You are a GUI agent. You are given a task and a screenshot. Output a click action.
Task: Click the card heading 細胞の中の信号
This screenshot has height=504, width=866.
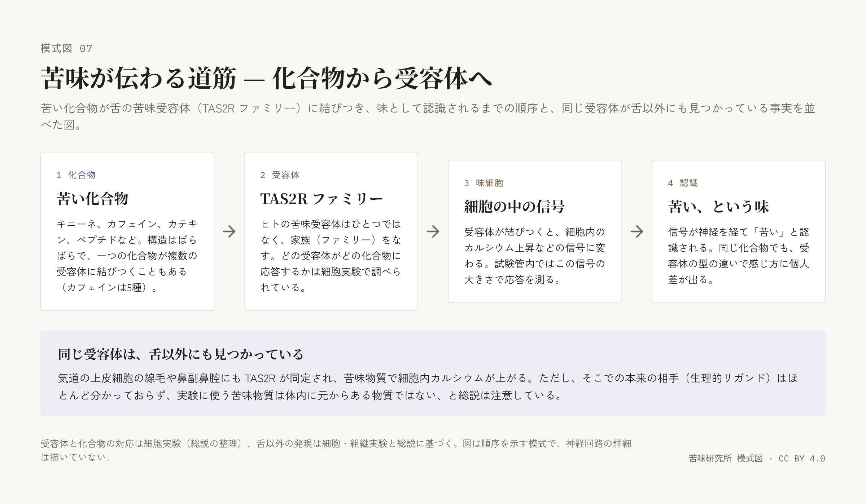[514, 207]
